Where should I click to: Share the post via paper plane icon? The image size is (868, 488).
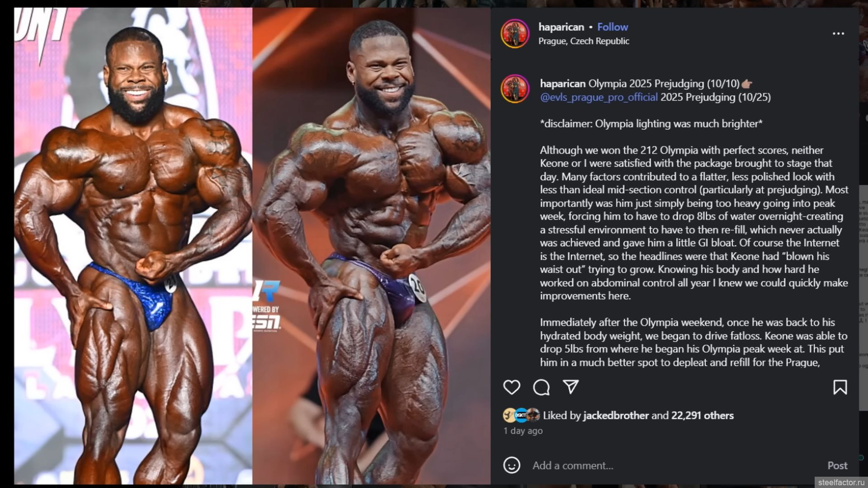click(x=571, y=387)
